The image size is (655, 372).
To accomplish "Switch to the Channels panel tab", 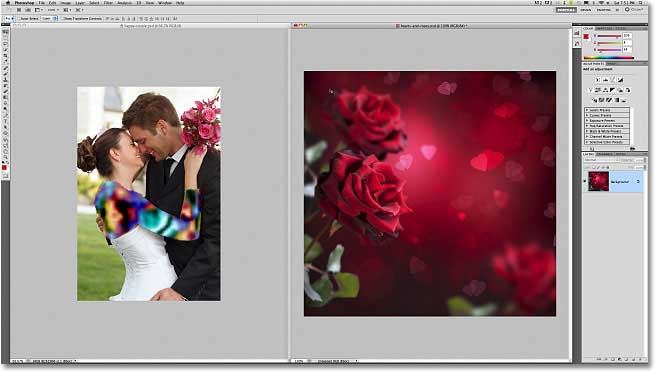I will (604, 154).
